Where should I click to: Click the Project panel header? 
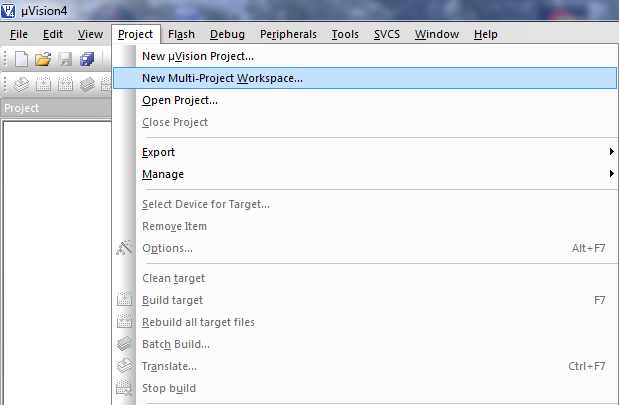pyautogui.click(x=56, y=108)
